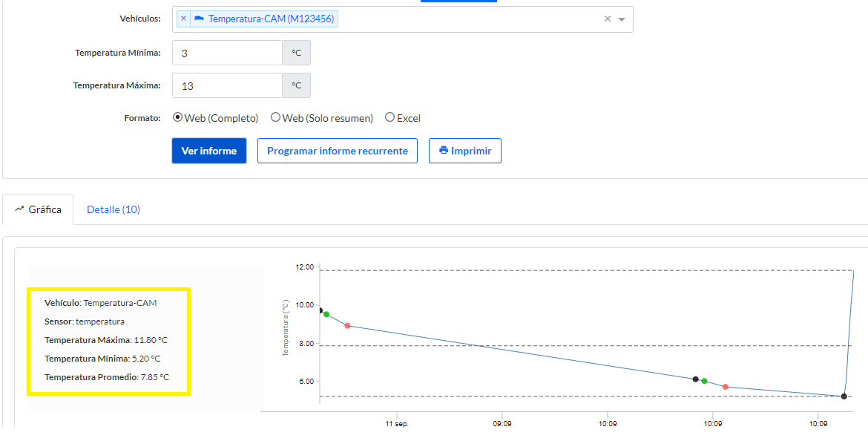The width and height of the screenshot is (868, 444).
Task: Select the Web (Completo) format option
Action: click(178, 117)
